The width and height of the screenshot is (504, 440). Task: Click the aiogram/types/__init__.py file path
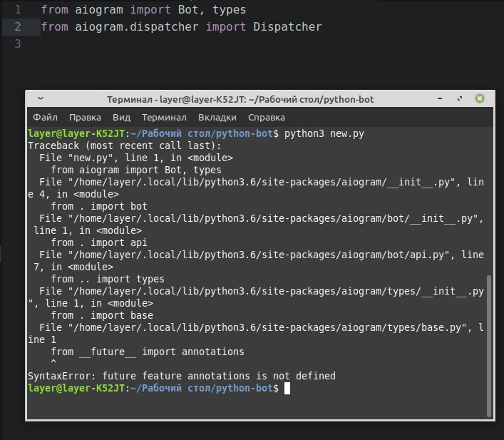click(x=276, y=291)
